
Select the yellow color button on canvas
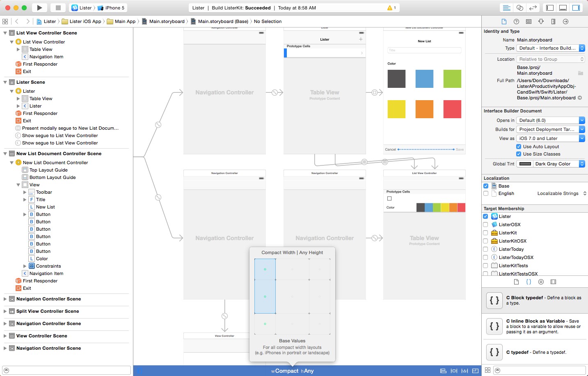(396, 109)
